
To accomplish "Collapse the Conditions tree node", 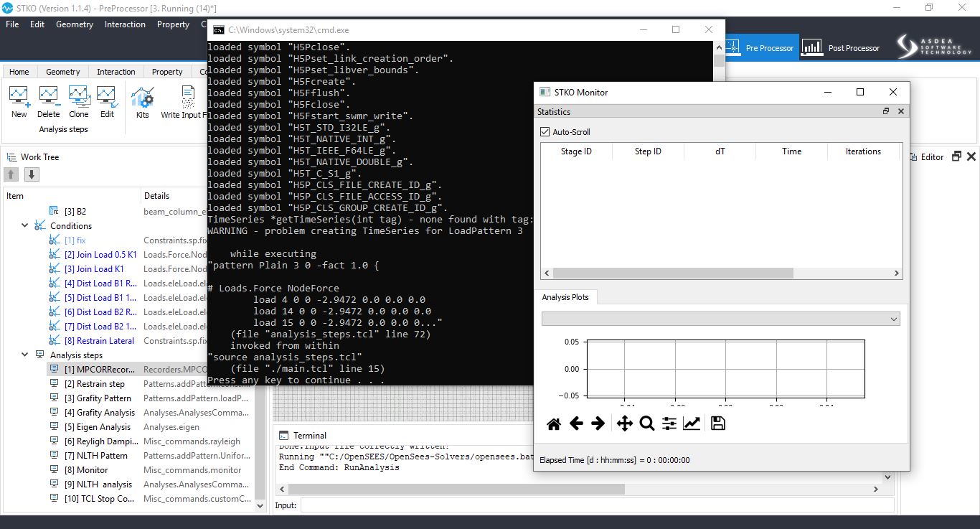I will click(x=25, y=226).
